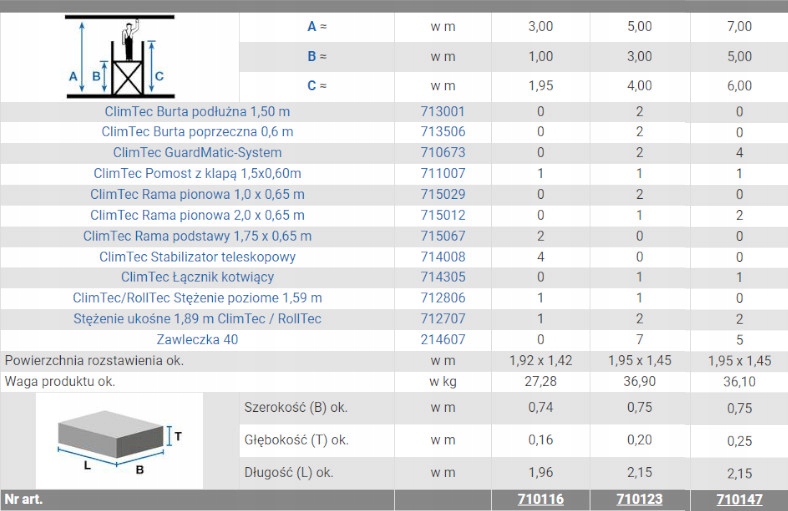Screen dimensions: 788x511
Task: Click article number 711007
Action: [x=443, y=173]
